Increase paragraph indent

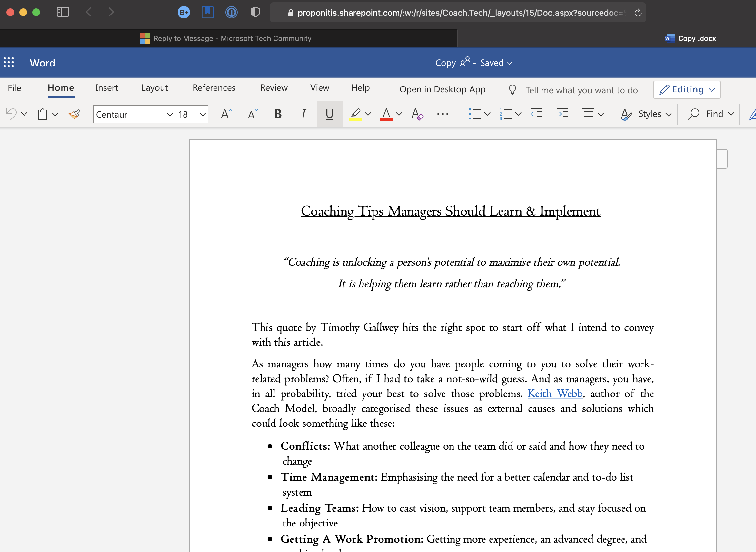point(562,114)
